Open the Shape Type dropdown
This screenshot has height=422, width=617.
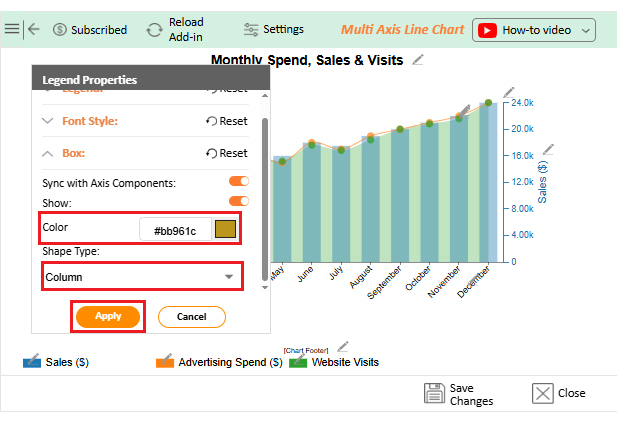141,276
